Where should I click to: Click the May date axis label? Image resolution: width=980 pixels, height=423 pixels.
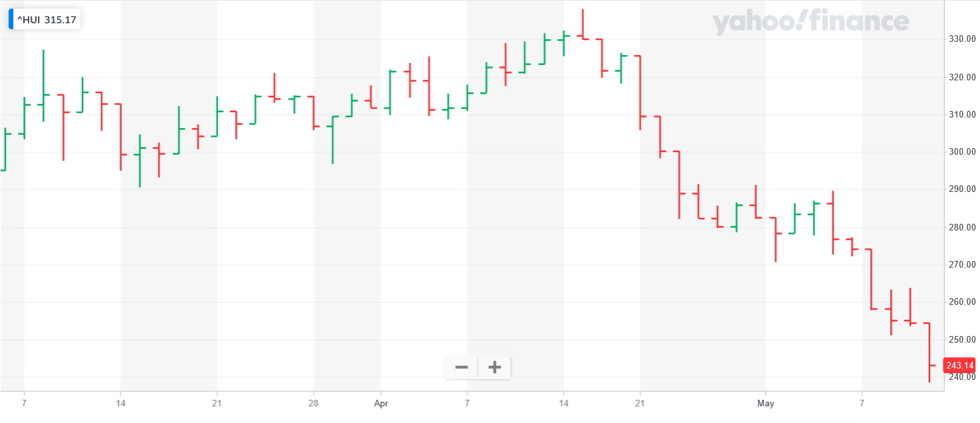[x=766, y=403]
